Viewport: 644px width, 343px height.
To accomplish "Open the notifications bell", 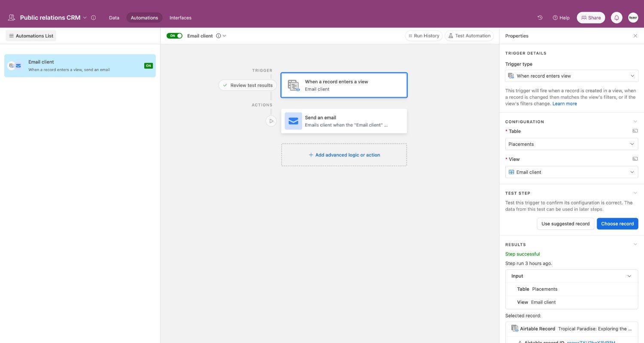I will (617, 18).
